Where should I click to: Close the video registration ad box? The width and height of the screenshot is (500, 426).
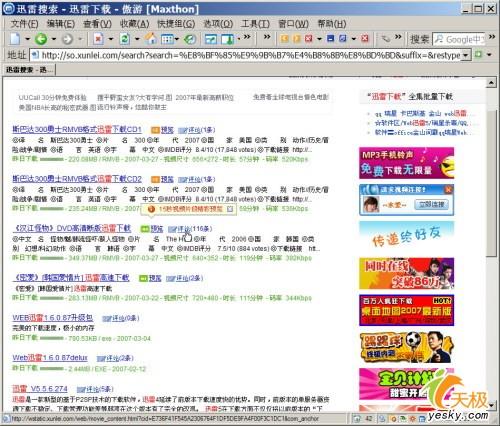point(448,190)
